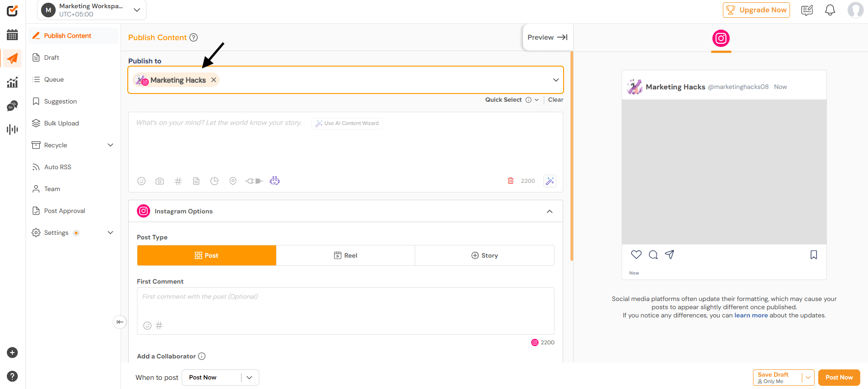Screen dimensions: 868x389
Task: Collapse the sidebar with the arrow button
Action: 120,322
